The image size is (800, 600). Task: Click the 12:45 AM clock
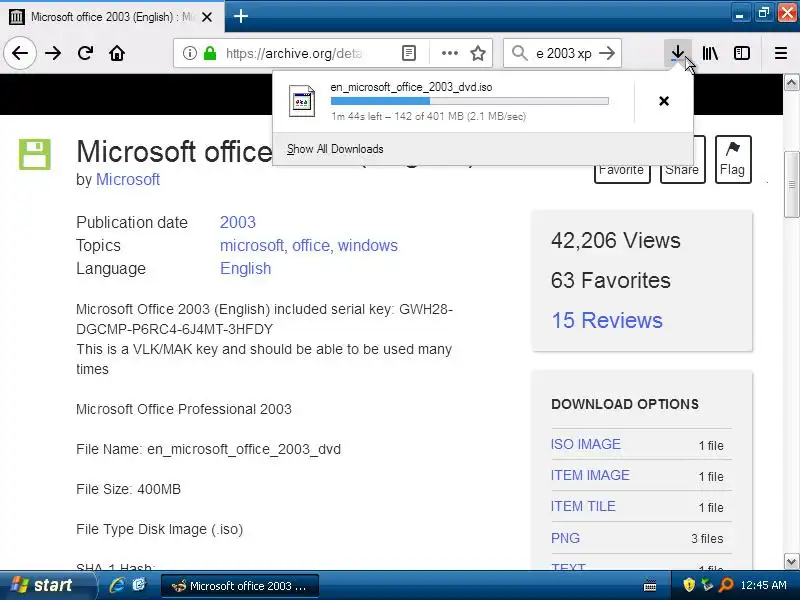pyautogui.click(x=763, y=585)
